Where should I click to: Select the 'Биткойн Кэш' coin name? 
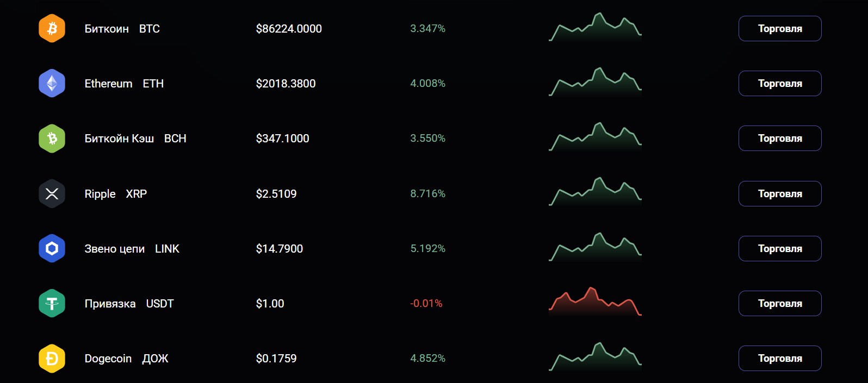point(119,139)
